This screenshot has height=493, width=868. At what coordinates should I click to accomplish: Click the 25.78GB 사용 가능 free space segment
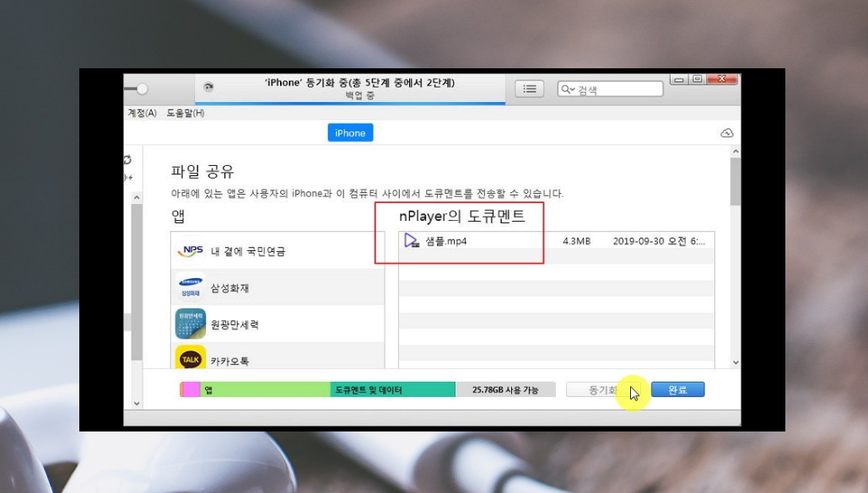point(504,389)
